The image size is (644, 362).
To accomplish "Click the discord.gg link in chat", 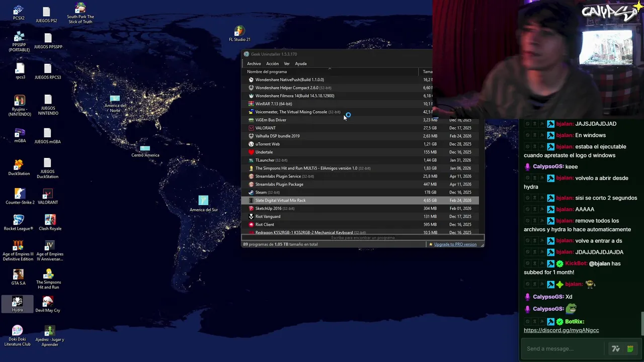I will pyautogui.click(x=561, y=330).
